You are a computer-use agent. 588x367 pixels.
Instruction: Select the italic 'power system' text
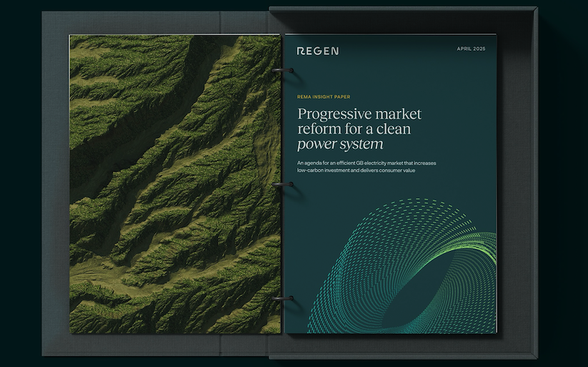coord(340,144)
